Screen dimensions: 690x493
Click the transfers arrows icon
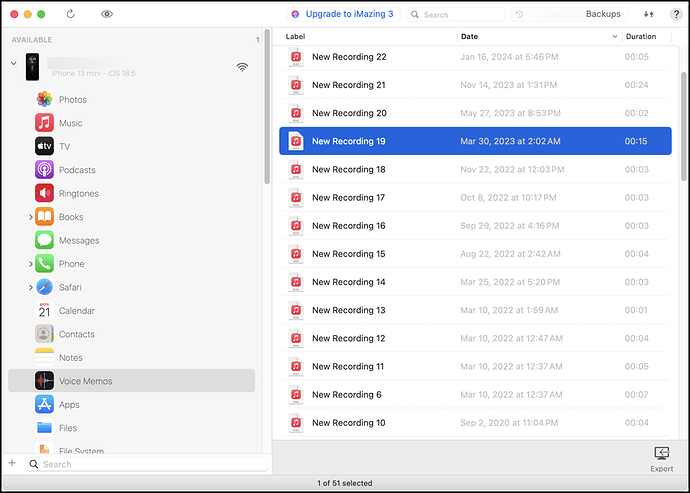pos(649,14)
